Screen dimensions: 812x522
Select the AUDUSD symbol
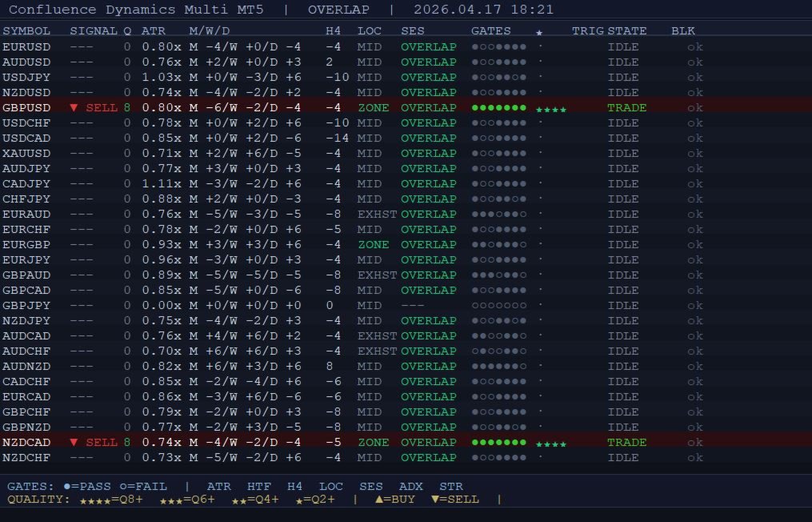tap(26, 62)
